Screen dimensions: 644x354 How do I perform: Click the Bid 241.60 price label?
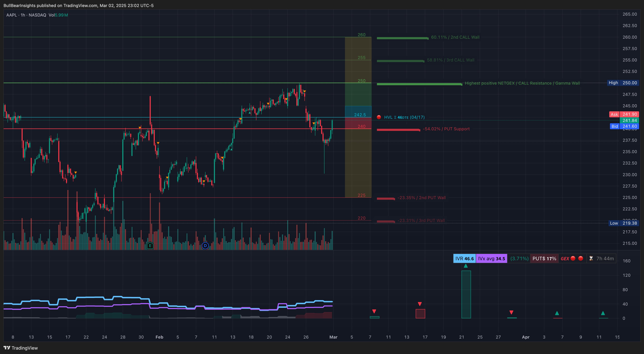[x=624, y=126]
